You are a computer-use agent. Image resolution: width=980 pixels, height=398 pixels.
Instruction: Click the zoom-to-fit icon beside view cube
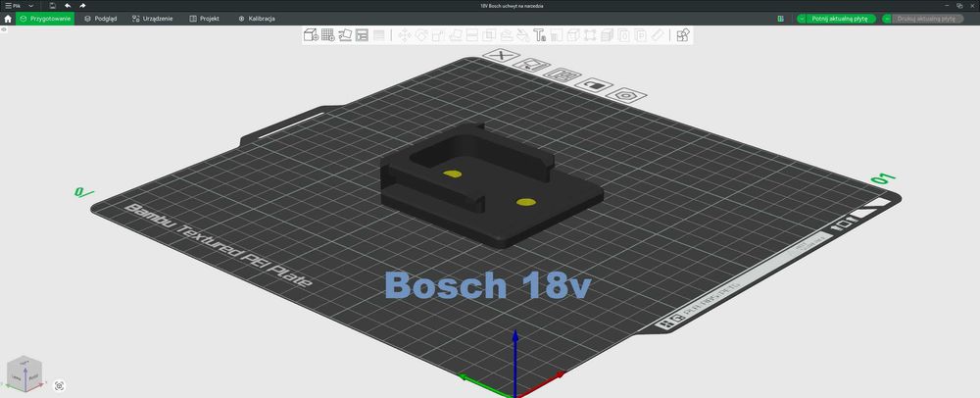point(60,385)
